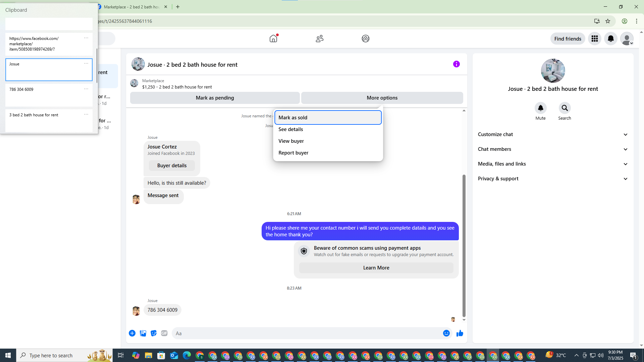644x362 pixels.
Task: Expand Customize chat section
Action: click(553, 134)
